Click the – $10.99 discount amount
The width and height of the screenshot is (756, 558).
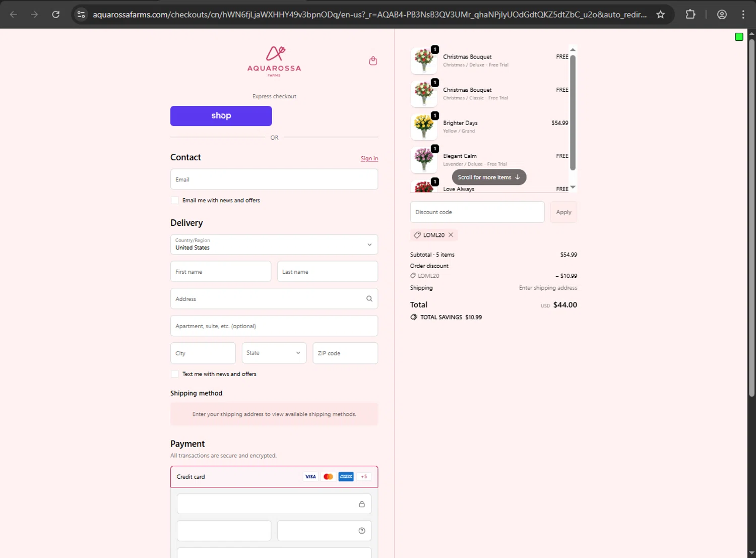click(x=566, y=276)
